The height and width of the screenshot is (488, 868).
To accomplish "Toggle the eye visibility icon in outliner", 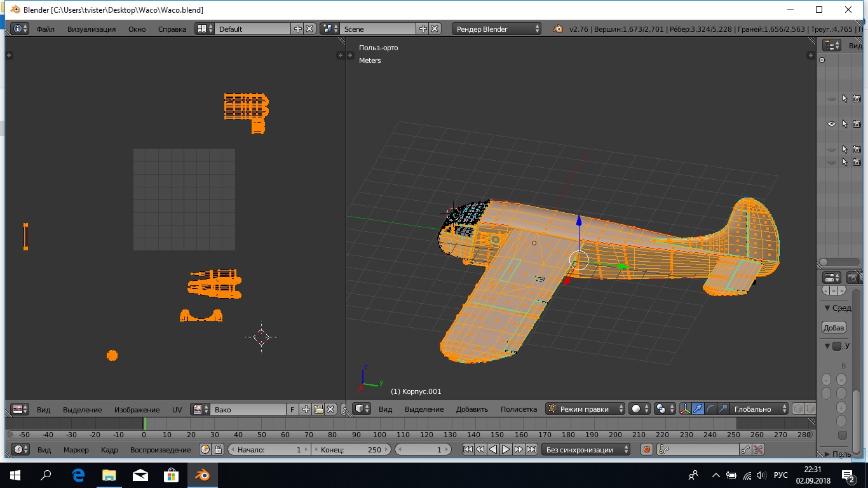I will click(x=831, y=124).
